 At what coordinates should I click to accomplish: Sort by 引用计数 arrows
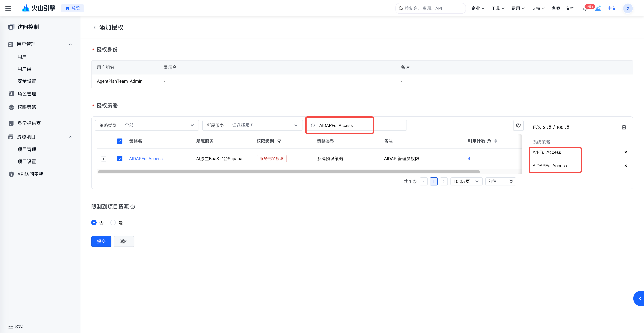pyautogui.click(x=496, y=141)
